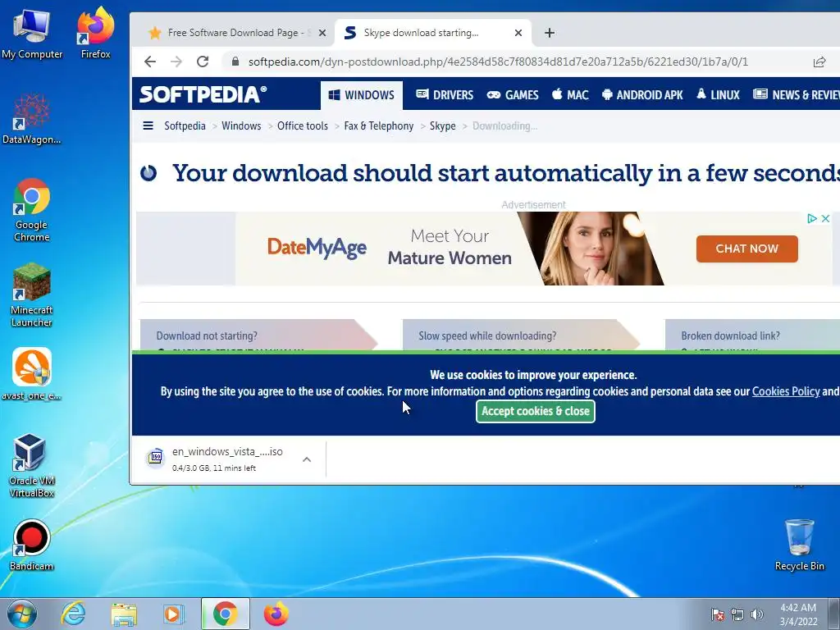Screen dimensions: 840x630
Task: Open Windows Explorer from the taskbar
Action: (x=124, y=614)
